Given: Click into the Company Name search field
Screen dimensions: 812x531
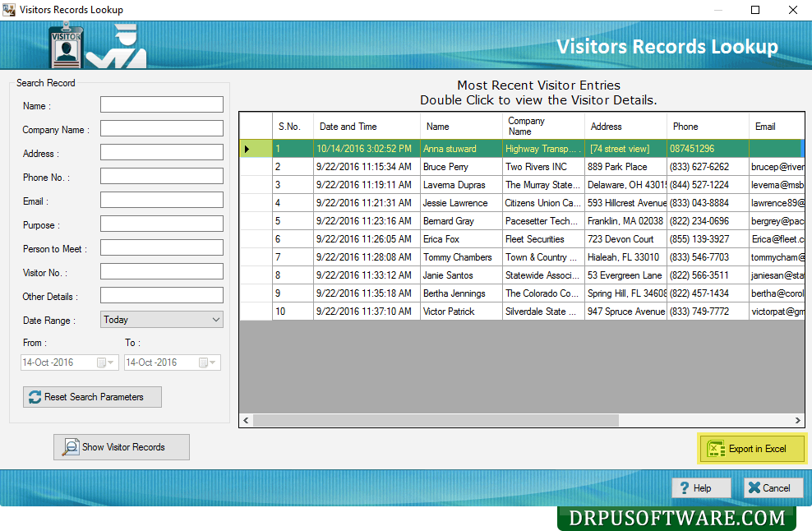Looking at the screenshot, I should [161, 128].
